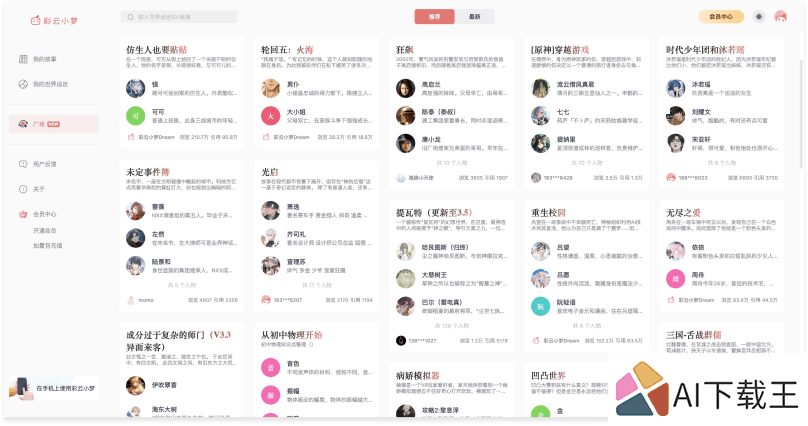Image resolution: width=808 pixels, height=426 pixels.
Task: Open the 关于 about page
Action: click(x=31, y=189)
